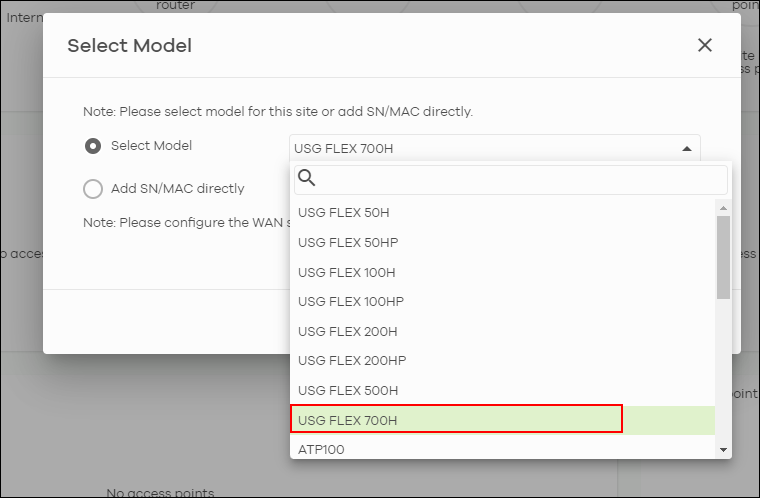
Task: Select USG FLEX 100HP from the list
Action: (502, 302)
